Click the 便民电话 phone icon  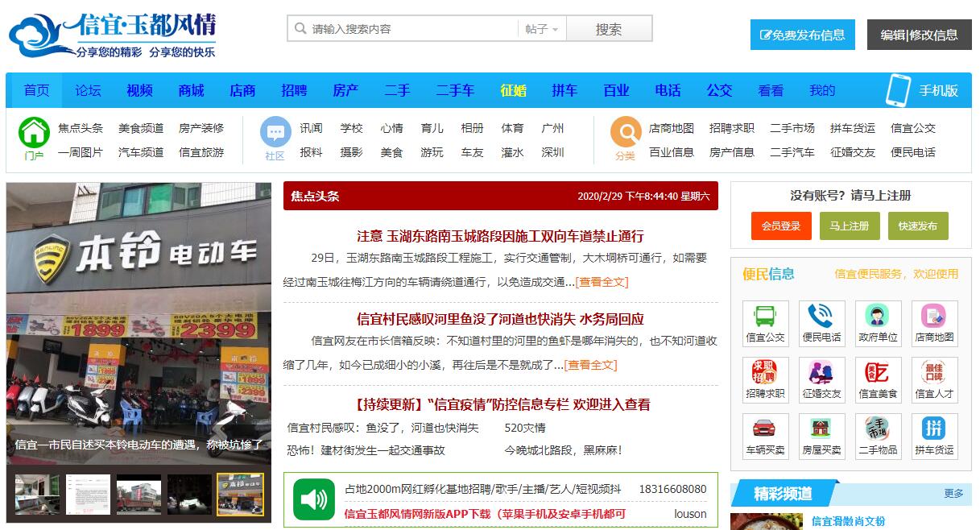[821, 316]
